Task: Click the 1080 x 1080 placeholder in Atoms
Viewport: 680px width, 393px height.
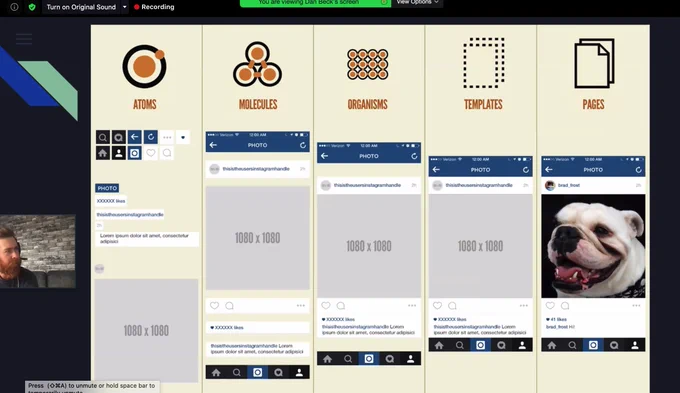Action: 146,331
